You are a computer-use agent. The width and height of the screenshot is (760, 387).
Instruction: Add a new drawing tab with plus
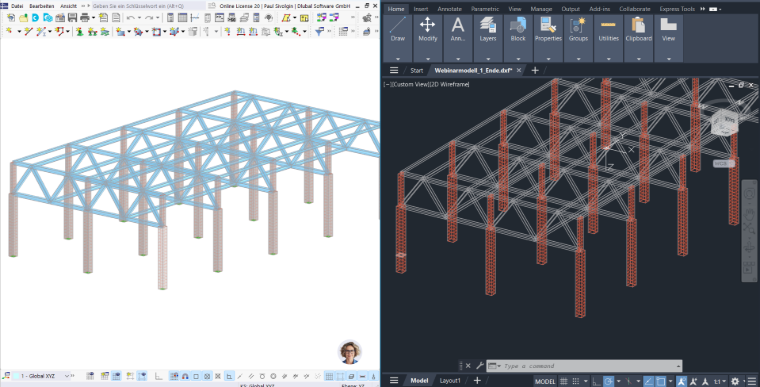pos(535,70)
